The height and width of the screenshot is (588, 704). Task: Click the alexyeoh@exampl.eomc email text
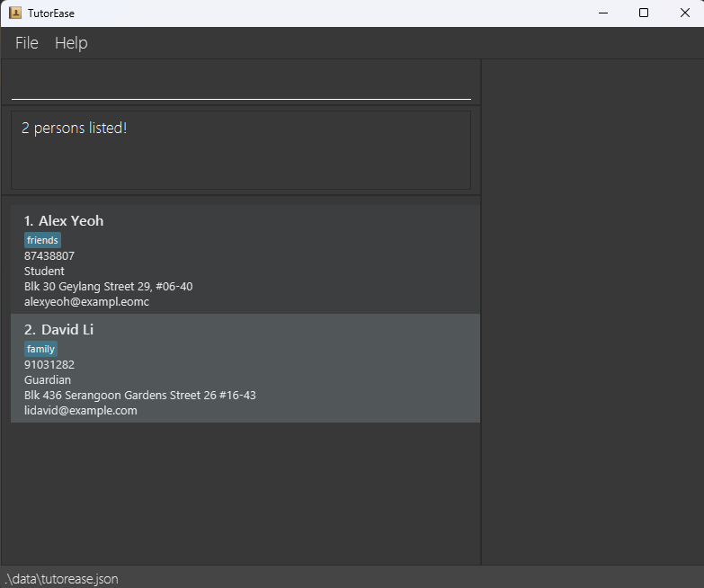click(86, 301)
